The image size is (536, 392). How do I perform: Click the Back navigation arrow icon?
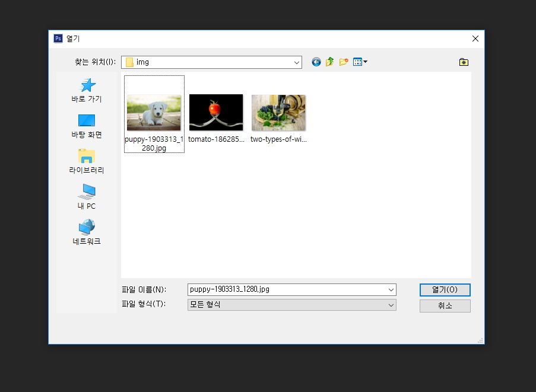click(x=316, y=62)
